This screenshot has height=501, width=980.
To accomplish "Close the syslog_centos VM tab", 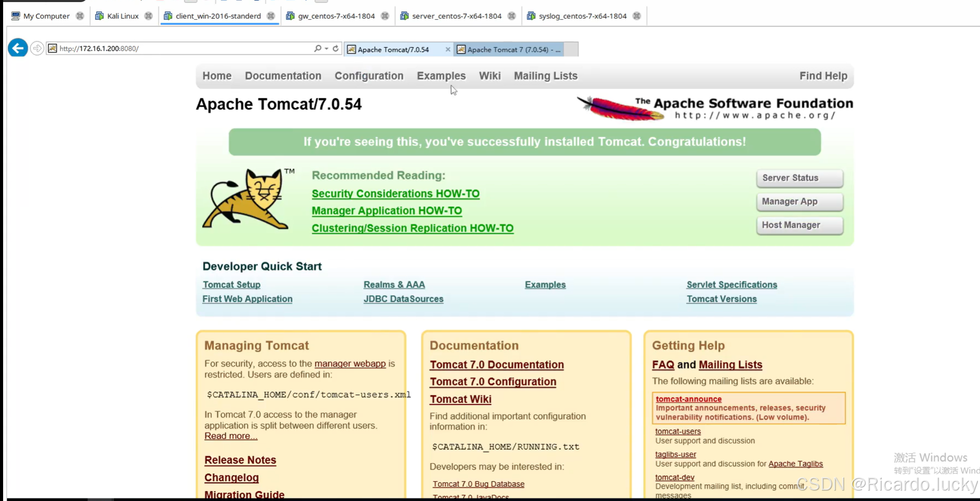I will [x=637, y=16].
